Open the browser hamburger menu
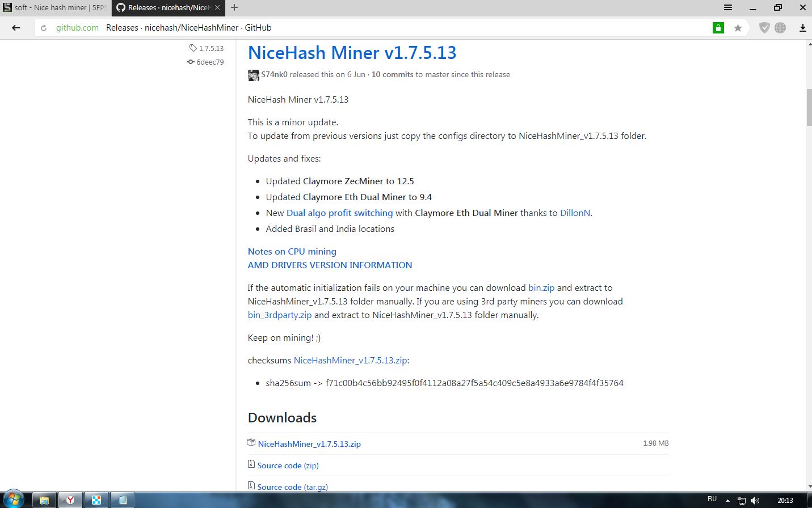Viewport: 812px width, 508px height. 727,7
